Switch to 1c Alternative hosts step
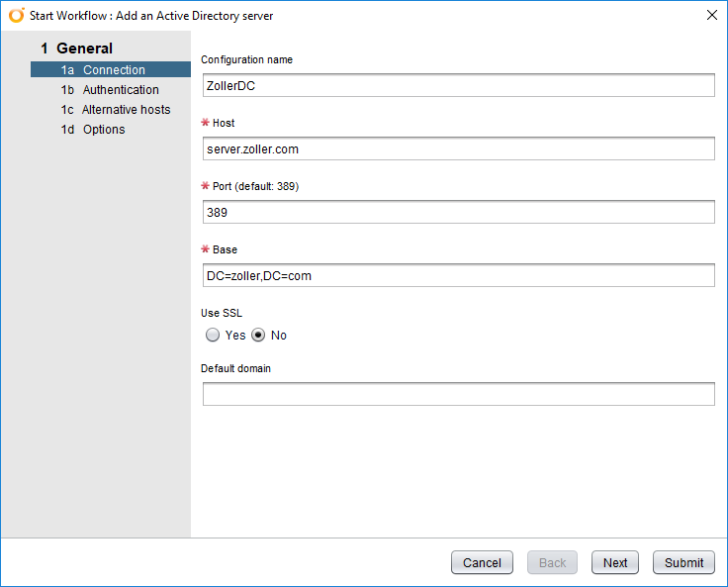The image size is (728, 587). (x=116, y=110)
